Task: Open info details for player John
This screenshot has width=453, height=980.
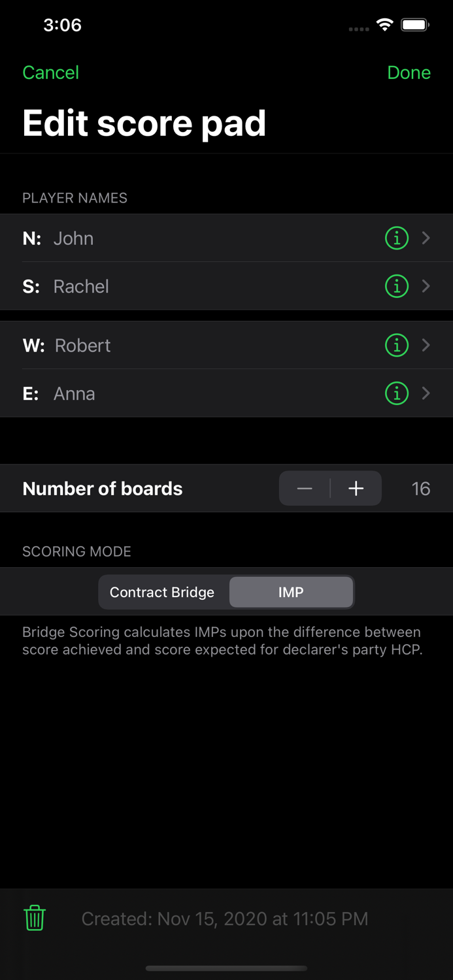Action: click(x=397, y=238)
